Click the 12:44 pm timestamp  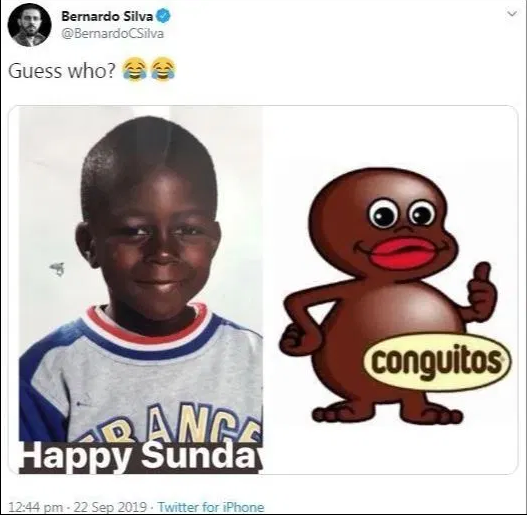(35, 507)
